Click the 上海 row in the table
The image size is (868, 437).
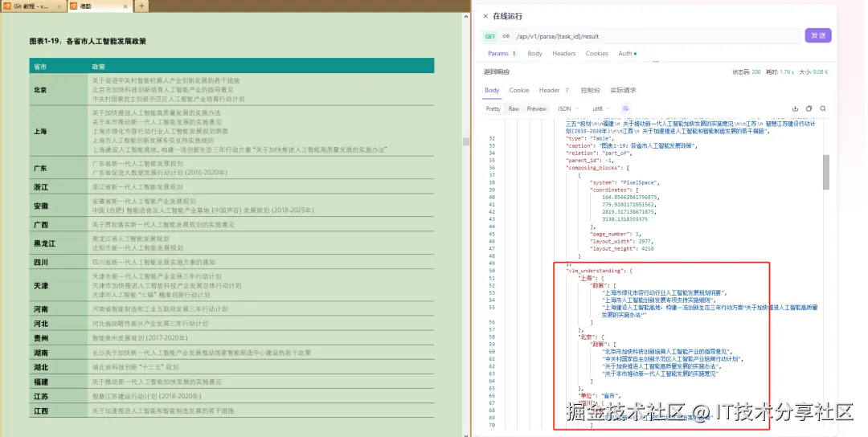231,131
